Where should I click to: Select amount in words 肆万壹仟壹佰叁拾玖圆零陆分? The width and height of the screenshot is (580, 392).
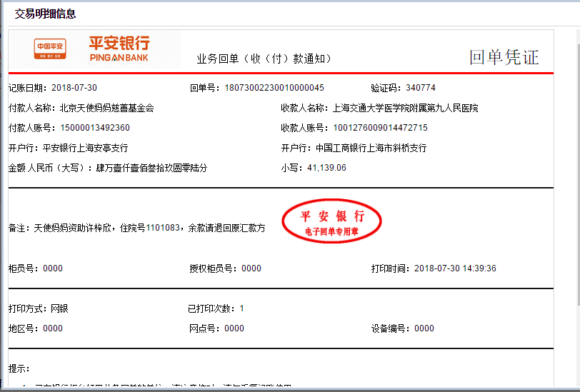[152, 168]
